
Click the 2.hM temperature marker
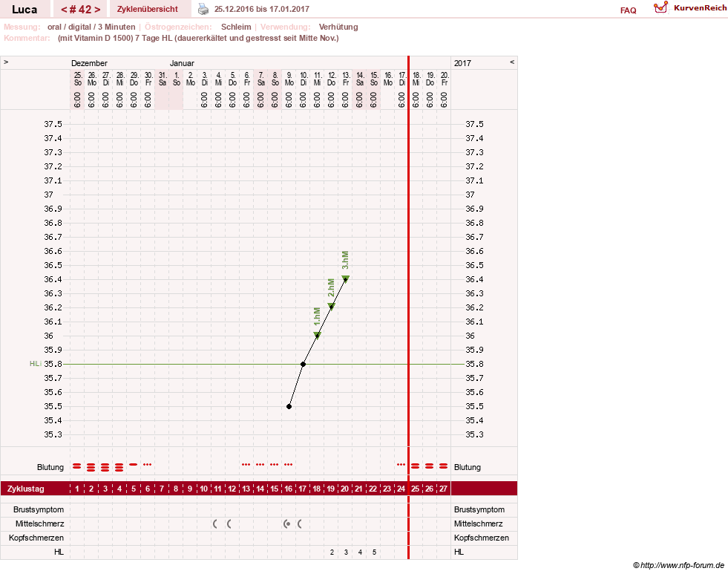click(x=331, y=307)
